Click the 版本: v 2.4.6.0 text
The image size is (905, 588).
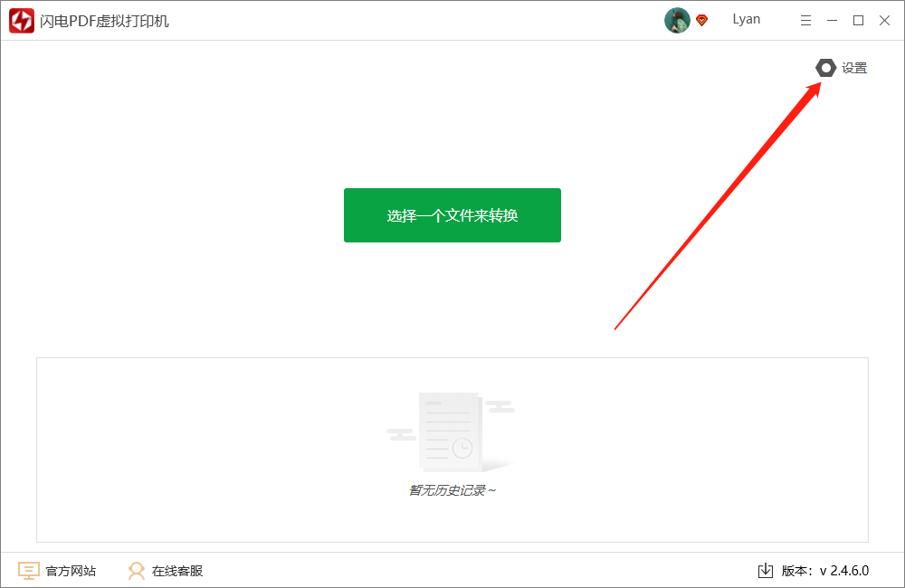[x=825, y=571]
